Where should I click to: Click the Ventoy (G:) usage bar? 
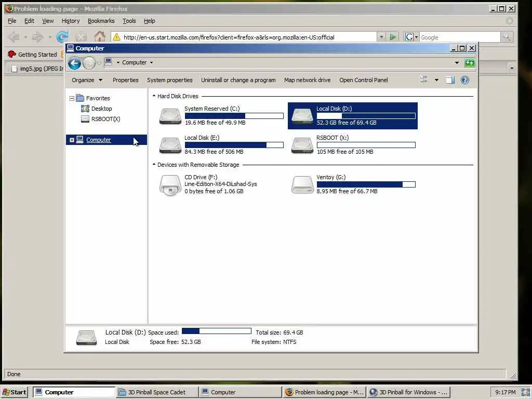(x=366, y=184)
